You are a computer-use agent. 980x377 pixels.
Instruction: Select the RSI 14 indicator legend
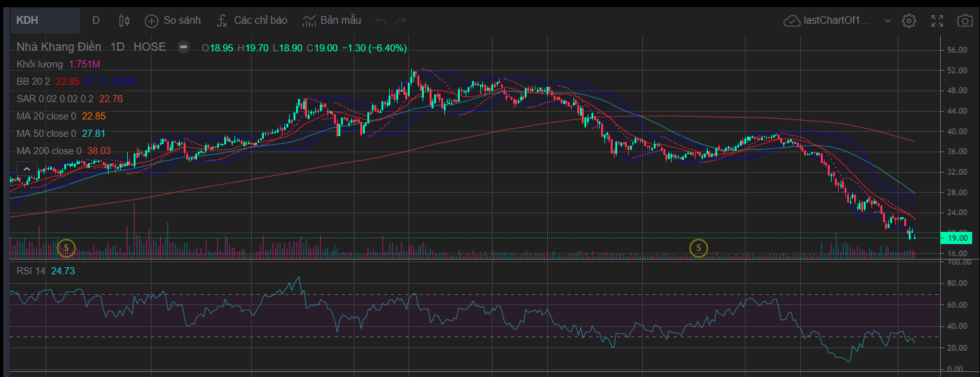pyautogui.click(x=31, y=271)
